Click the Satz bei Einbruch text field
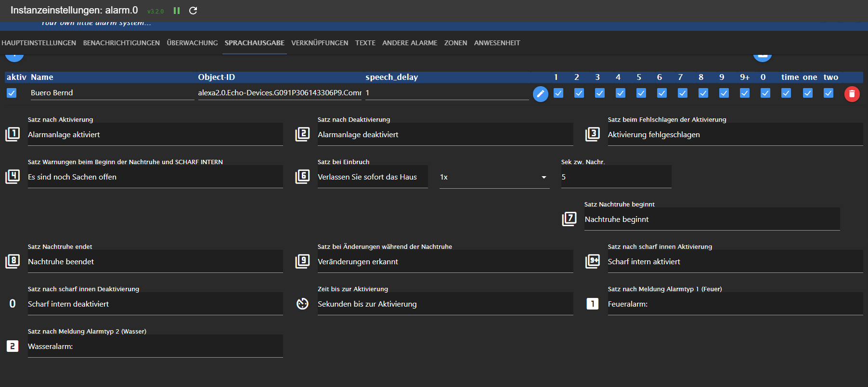 (x=373, y=177)
